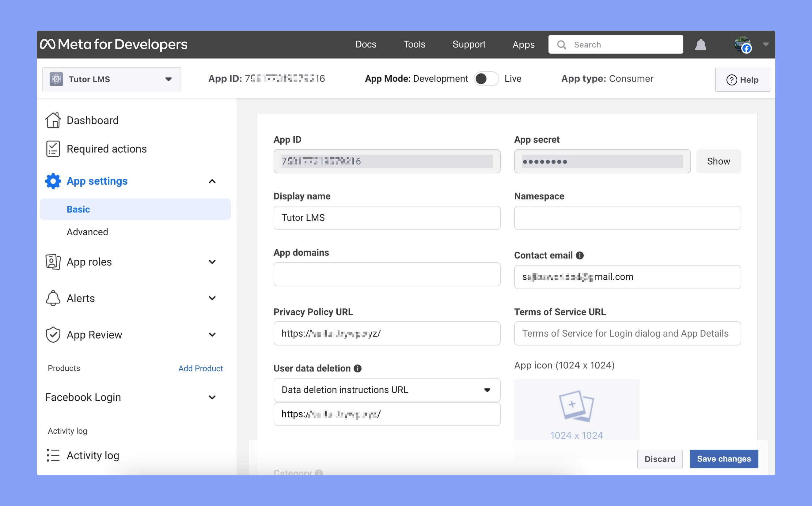Viewport: 812px width, 506px height.
Task: Click the search magnifier icon
Action: point(562,44)
